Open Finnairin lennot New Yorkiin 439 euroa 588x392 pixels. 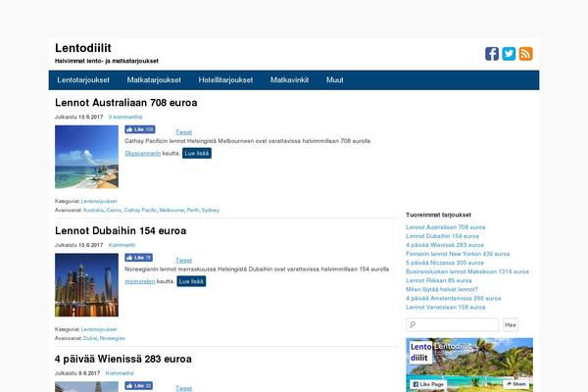pyautogui.click(x=458, y=254)
